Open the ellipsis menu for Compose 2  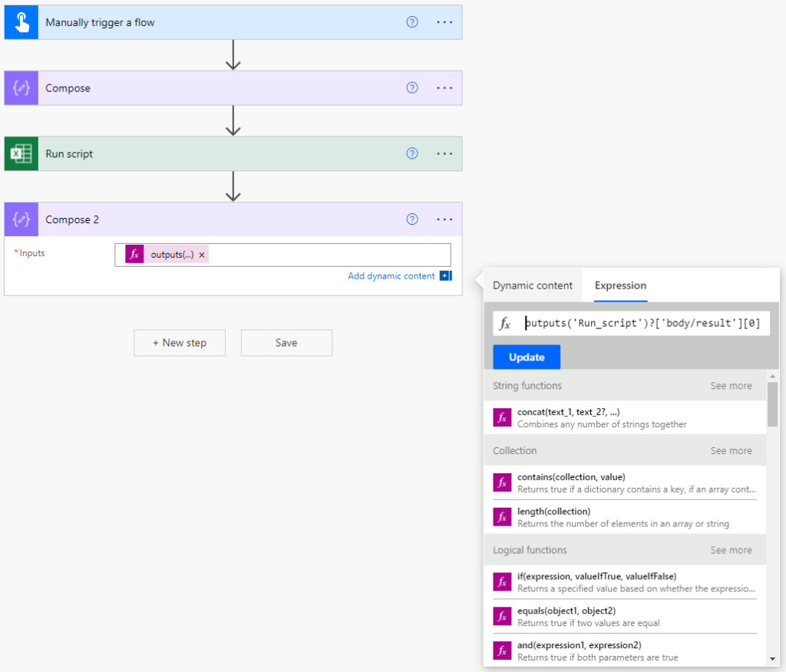point(444,219)
